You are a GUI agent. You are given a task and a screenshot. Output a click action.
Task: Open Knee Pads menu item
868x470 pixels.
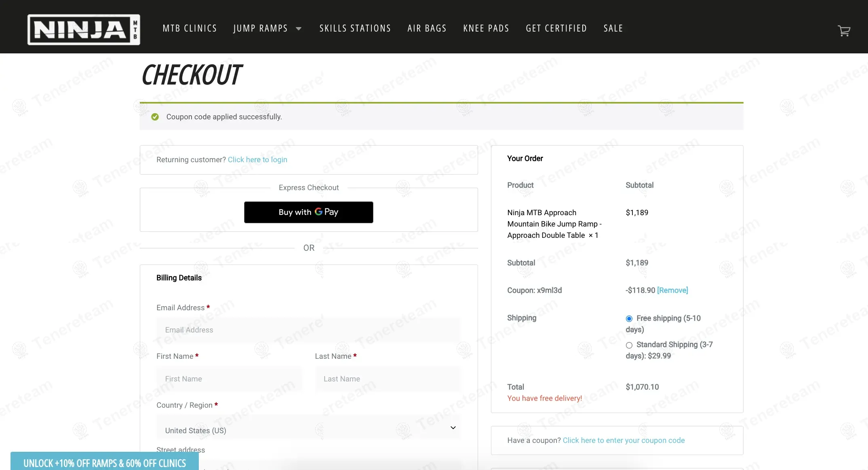click(x=486, y=28)
